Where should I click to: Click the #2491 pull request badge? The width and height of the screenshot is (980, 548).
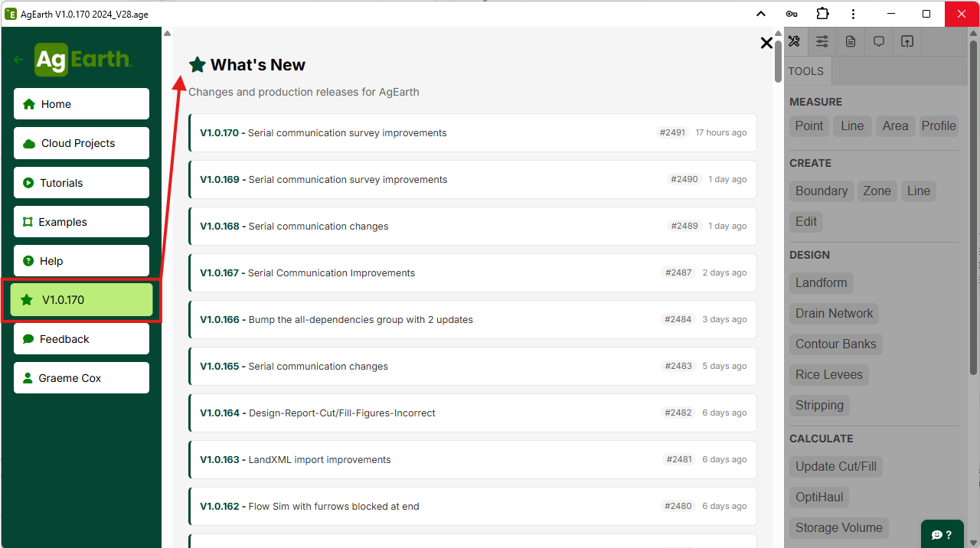coord(672,132)
